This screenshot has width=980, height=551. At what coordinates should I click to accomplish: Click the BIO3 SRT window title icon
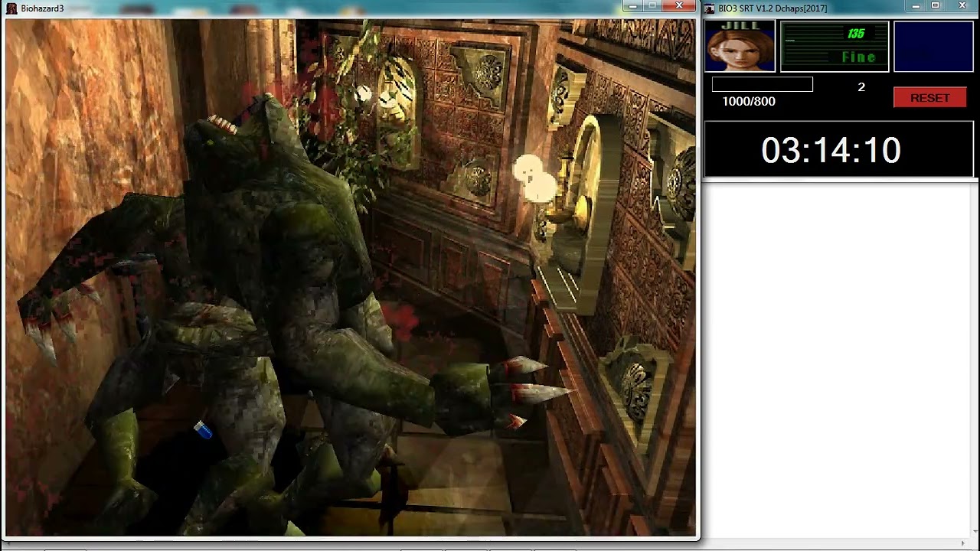pos(710,8)
